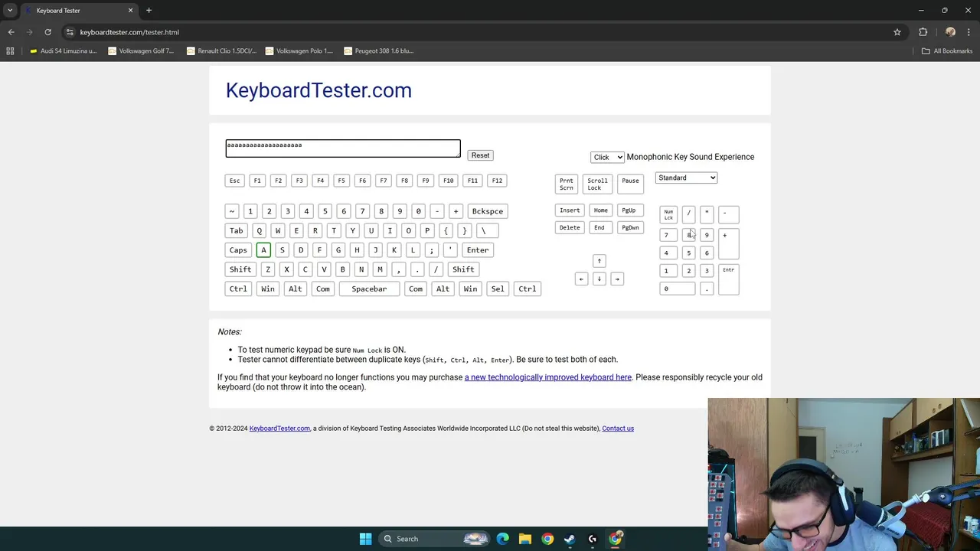
Task: Click the main Enter key
Action: pyautogui.click(x=478, y=250)
